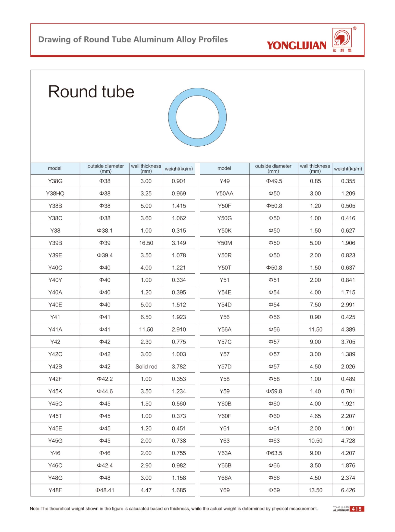Click the right 'wall thickness (mm)' header
Screen dimensions: 395x532
coord(315,168)
